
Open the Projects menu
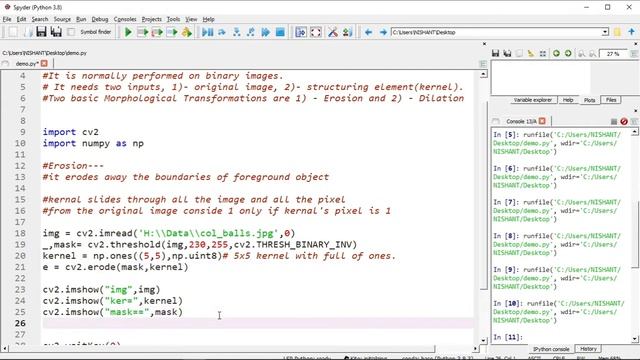pyautogui.click(x=151, y=19)
